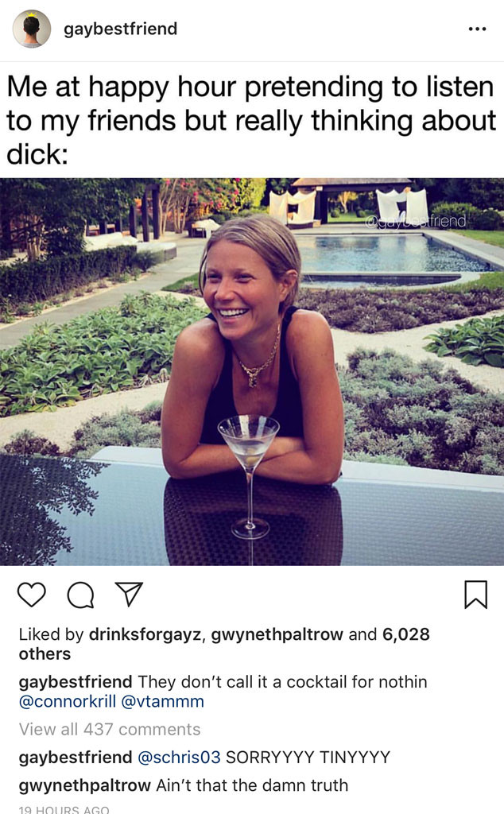Tap the post photo of woman with martini
This screenshot has width=504, height=814.
click(252, 370)
